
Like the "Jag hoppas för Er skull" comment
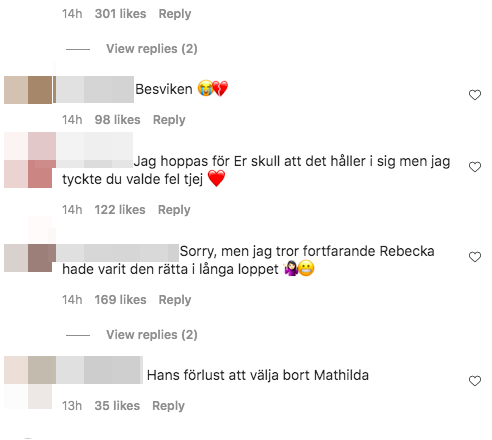475,167
